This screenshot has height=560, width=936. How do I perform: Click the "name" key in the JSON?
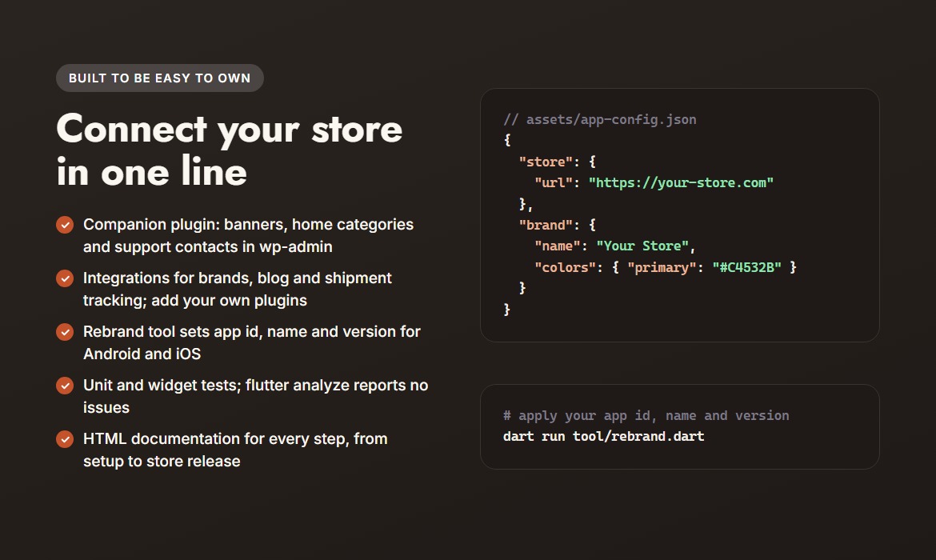click(557, 246)
